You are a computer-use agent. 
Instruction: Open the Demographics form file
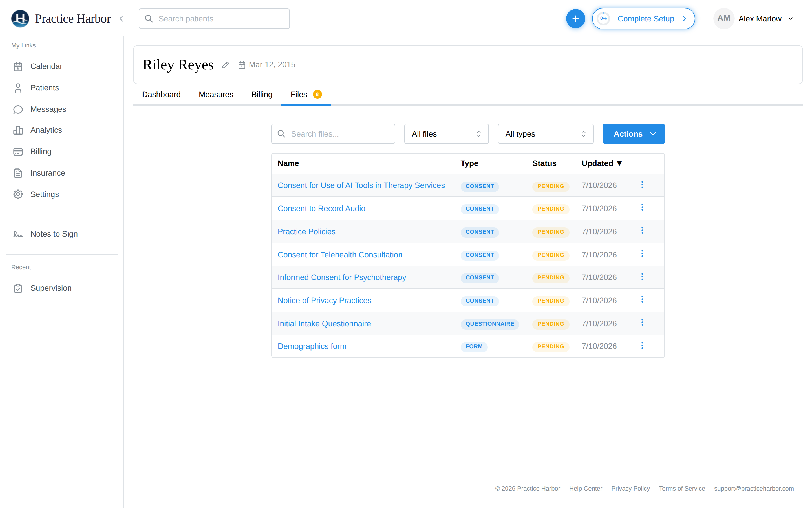pos(312,346)
